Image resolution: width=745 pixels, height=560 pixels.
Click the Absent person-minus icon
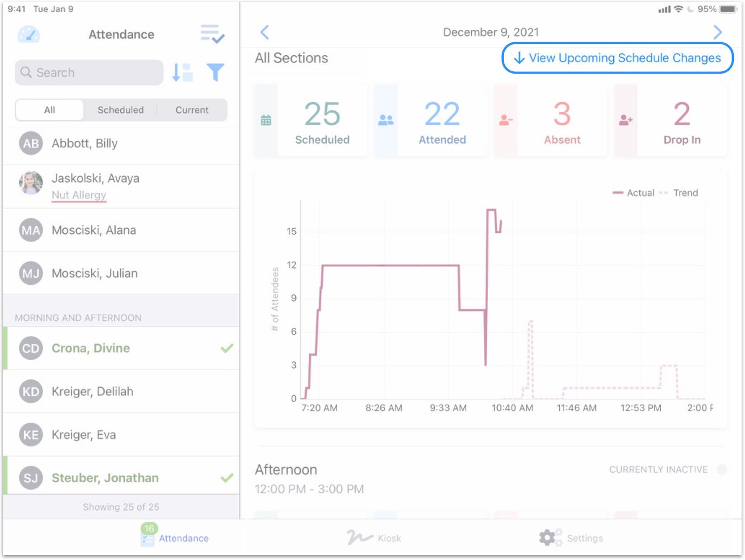[506, 120]
